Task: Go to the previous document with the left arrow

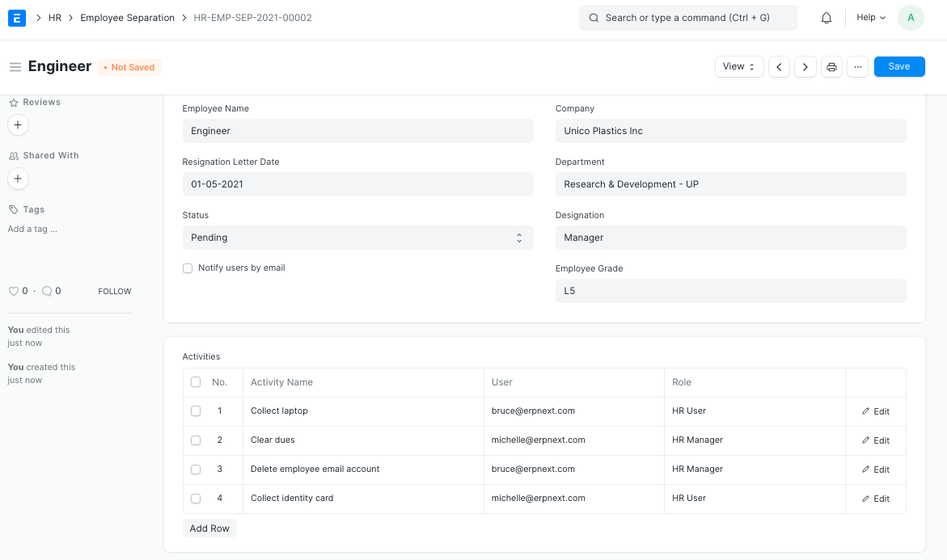Action: pyautogui.click(x=779, y=66)
